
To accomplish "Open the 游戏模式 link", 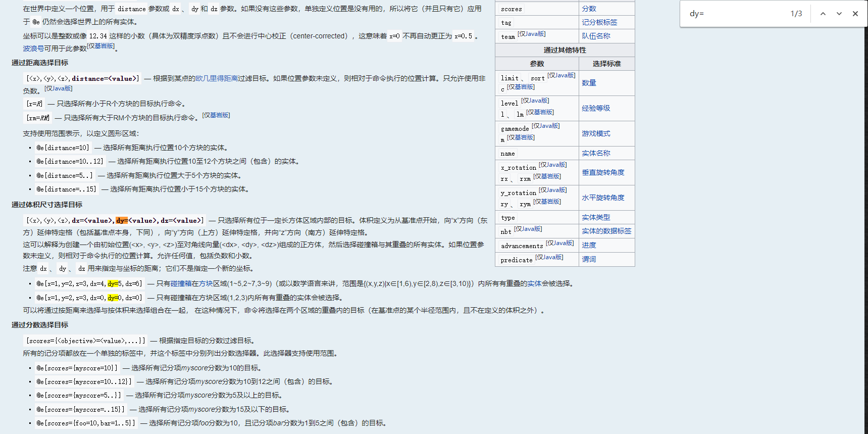I will tap(596, 133).
